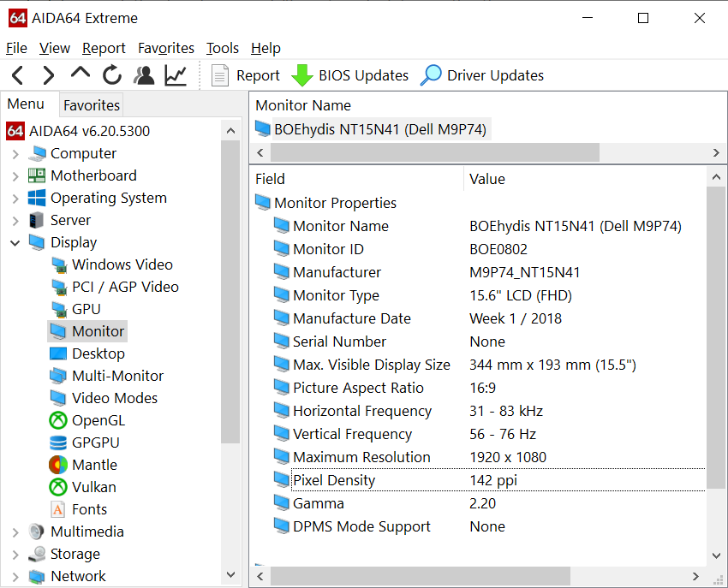Image resolution: width=728 pixels, height=588 pixels.
Task: Open Driver Updates from the toolbar
Action: tap(482, 75)
